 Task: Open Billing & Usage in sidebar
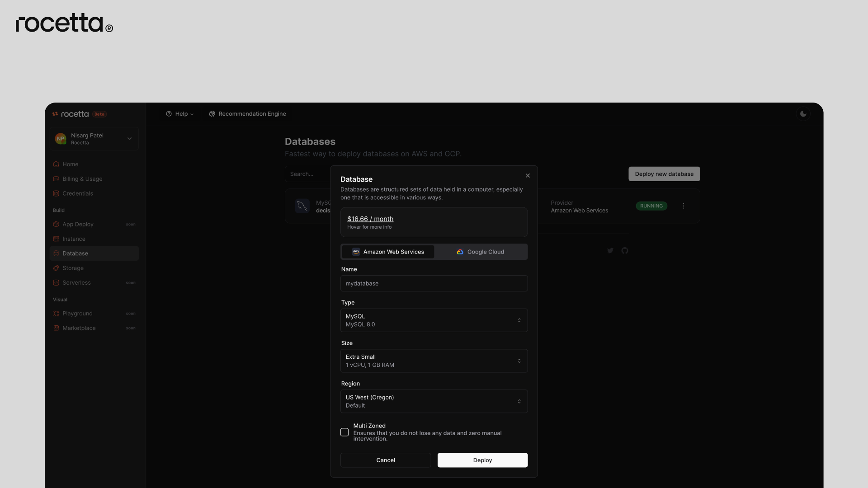(x=94, y=179)
